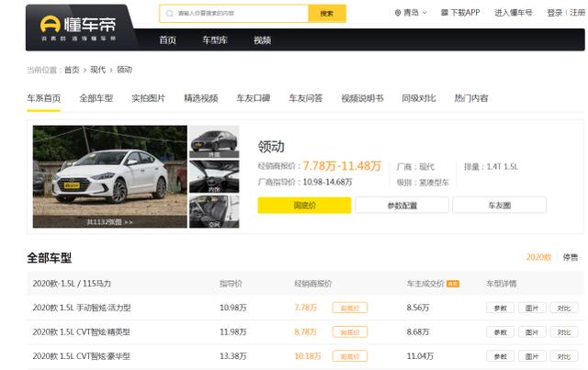Open 进入懂车号 link
The image size is (588, 370).
tap(514, 13)
